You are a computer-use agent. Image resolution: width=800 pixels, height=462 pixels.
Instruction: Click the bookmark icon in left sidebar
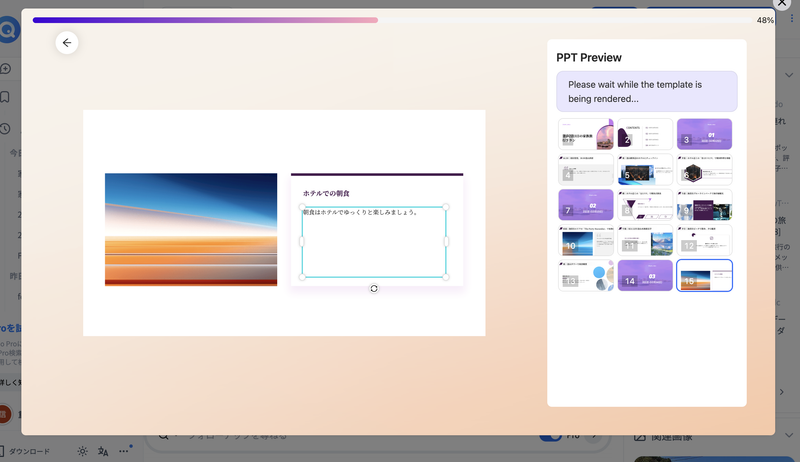5,98
